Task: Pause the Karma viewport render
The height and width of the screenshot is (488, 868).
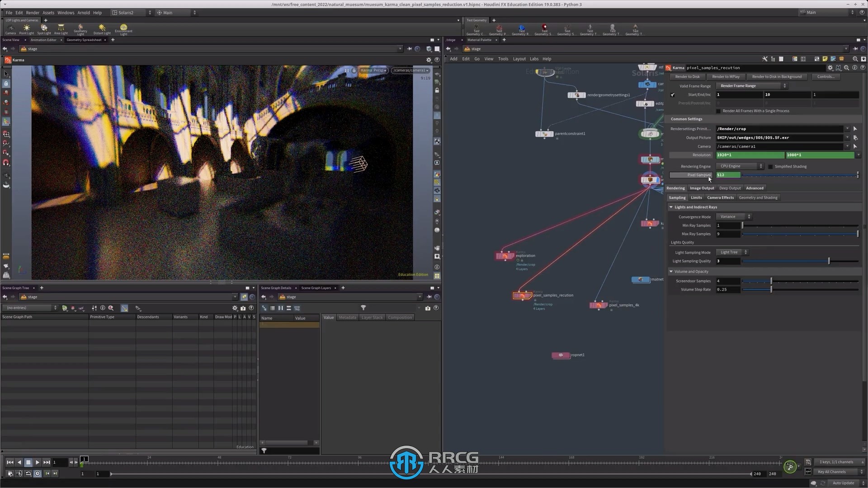Action: pos(347,70)
